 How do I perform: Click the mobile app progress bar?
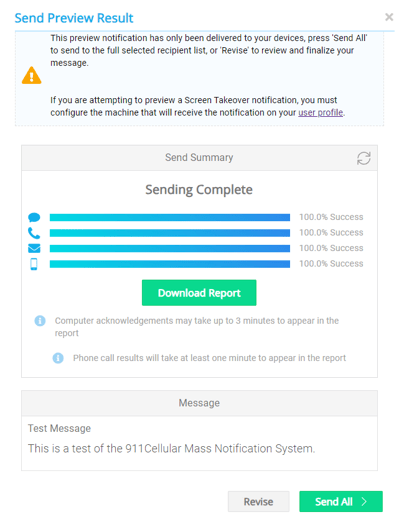(170, 264)
